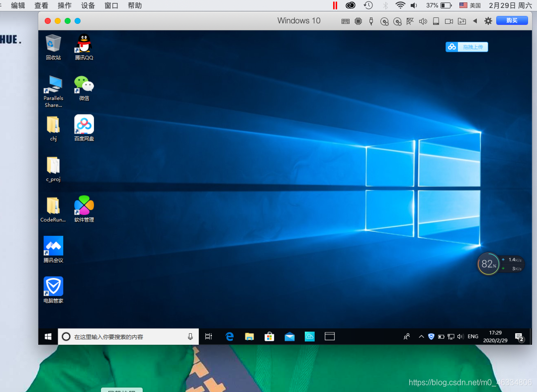Click the Mac date 2月29日 周六
The image size is (537, 392).
click(510, 5)
